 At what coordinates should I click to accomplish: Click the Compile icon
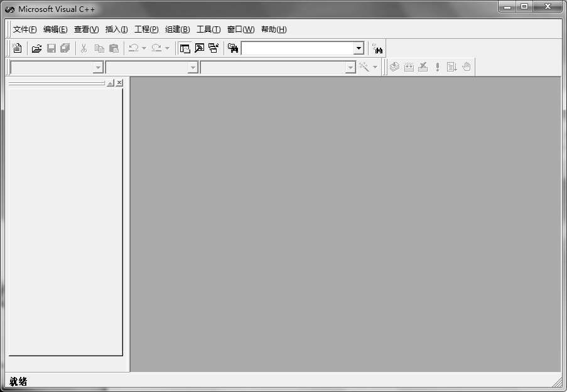[x=394, y=67]
